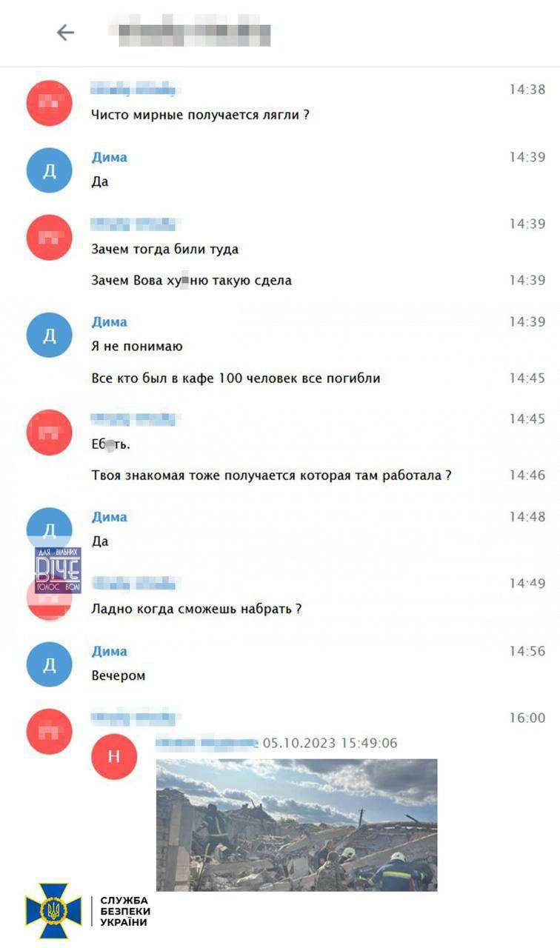The height and width of the screenshot is (948, 560).
Task: Click the 'Служба безпеки України' text
Action: tap(125, 911)
